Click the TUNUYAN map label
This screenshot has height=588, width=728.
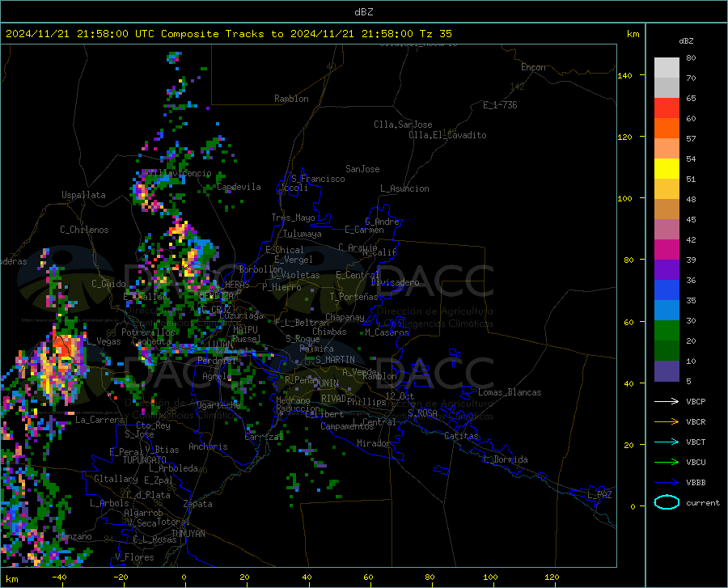point(188,534)
